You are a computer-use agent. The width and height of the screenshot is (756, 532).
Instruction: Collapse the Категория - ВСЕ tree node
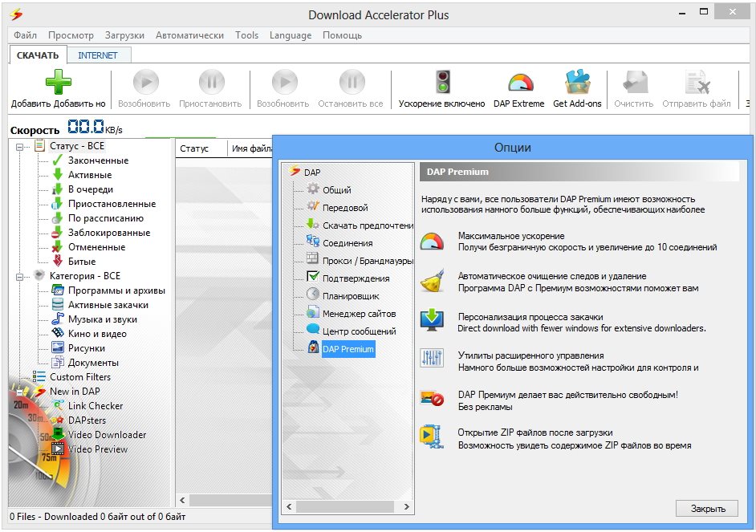(19, 276)
